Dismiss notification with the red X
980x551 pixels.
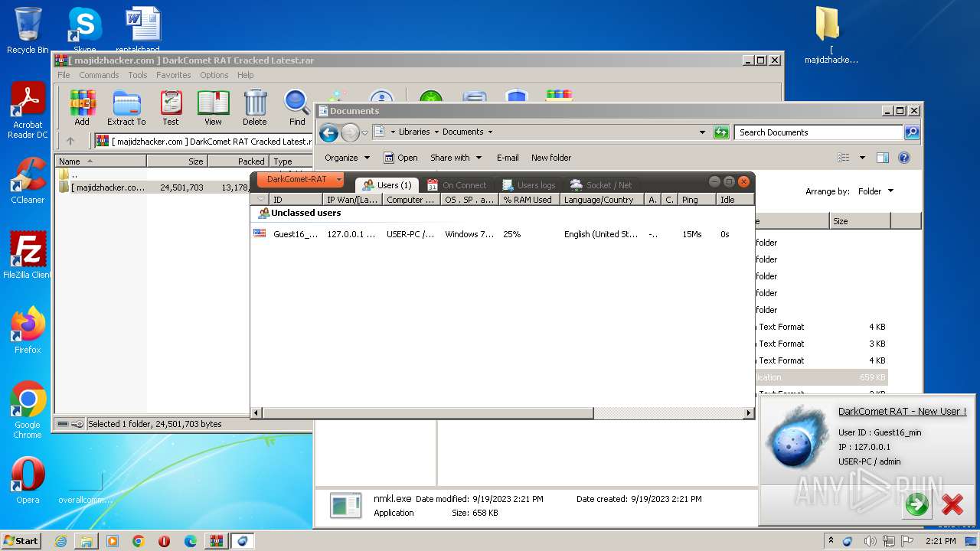(x=952, y=504)
